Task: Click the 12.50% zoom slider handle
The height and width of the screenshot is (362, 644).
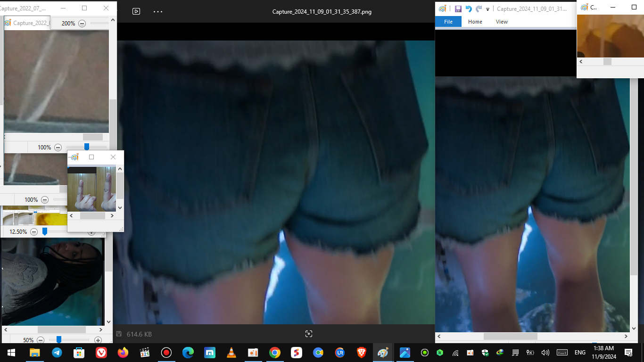Action: (x=45, y=231)
